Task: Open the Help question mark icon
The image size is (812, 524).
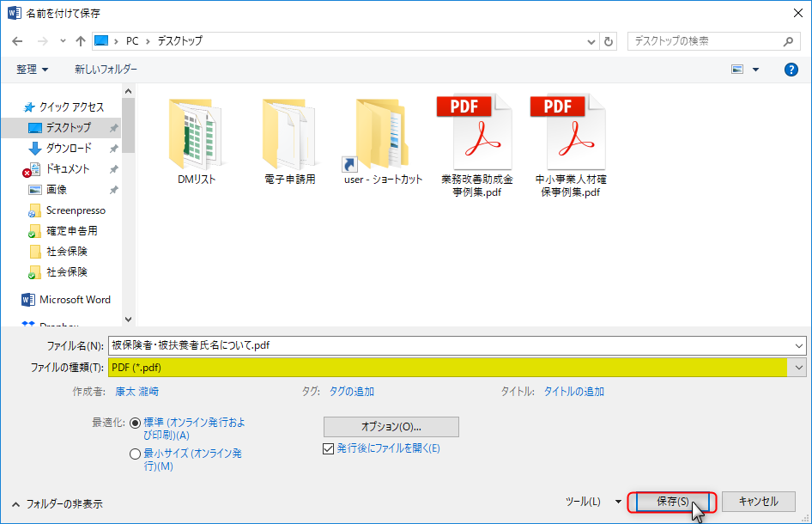Action: [791, 70]
